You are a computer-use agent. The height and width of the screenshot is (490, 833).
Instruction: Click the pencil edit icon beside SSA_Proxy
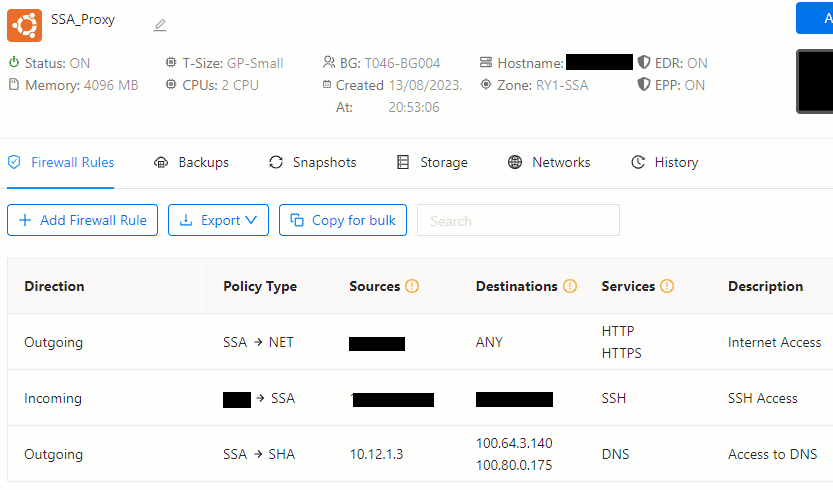[x=160, y=25]
